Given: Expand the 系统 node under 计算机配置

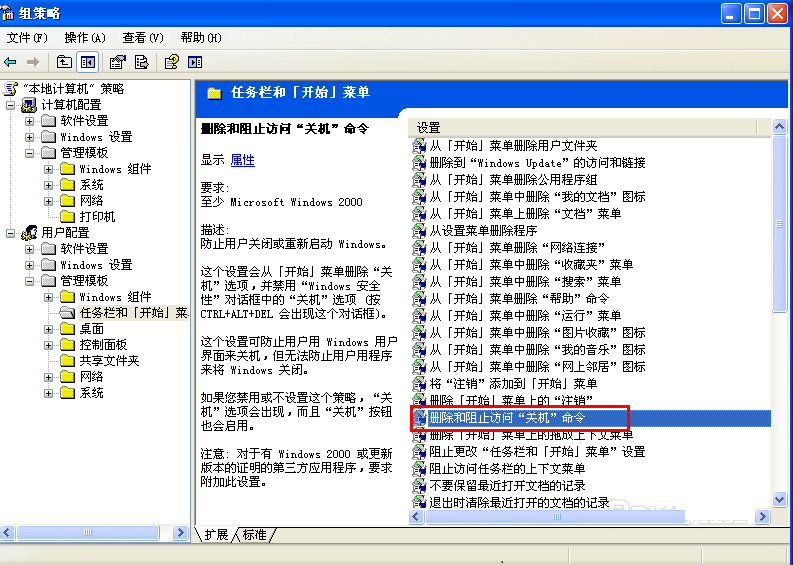Looking at the screenshot, I should (49, 185).
